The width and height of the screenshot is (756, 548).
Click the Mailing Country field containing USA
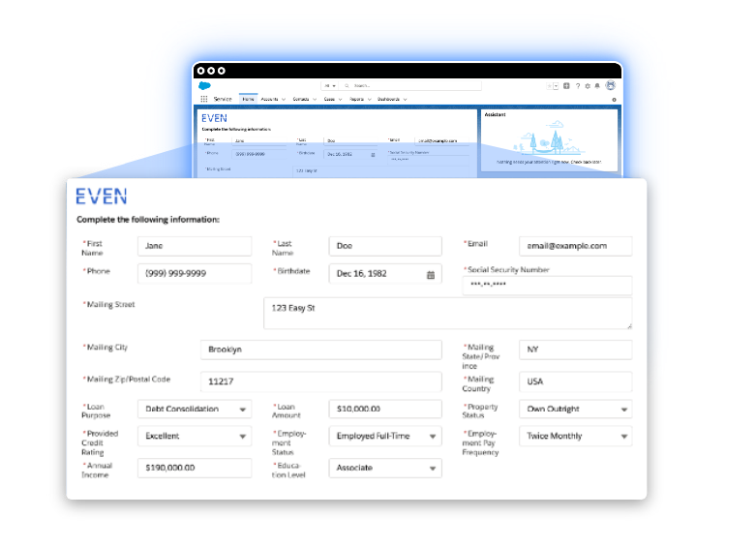coord(576,381)
